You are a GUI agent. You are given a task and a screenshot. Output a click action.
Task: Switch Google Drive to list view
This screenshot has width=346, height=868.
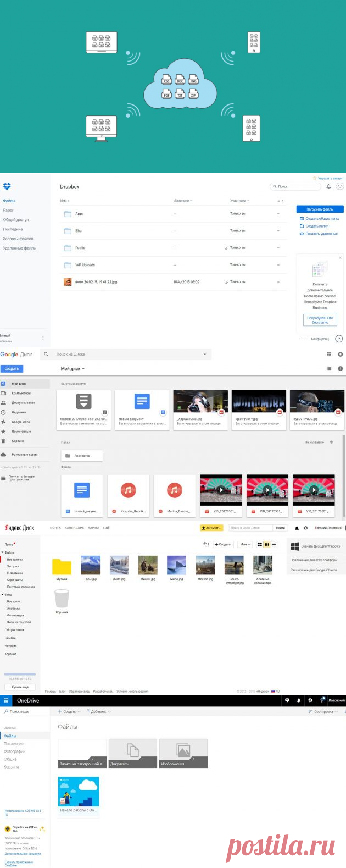329,368
